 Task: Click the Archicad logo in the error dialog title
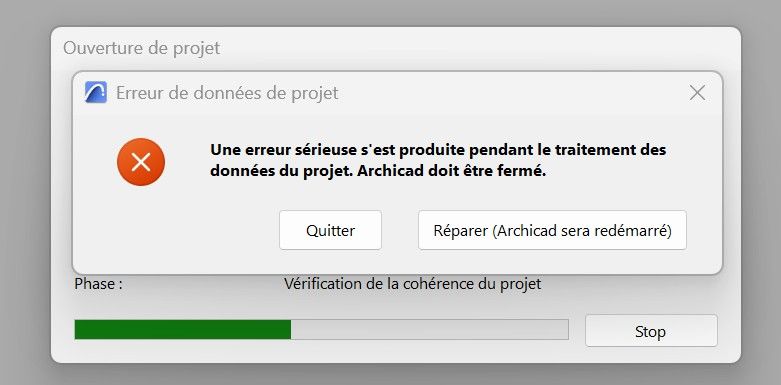pos(96,92)
